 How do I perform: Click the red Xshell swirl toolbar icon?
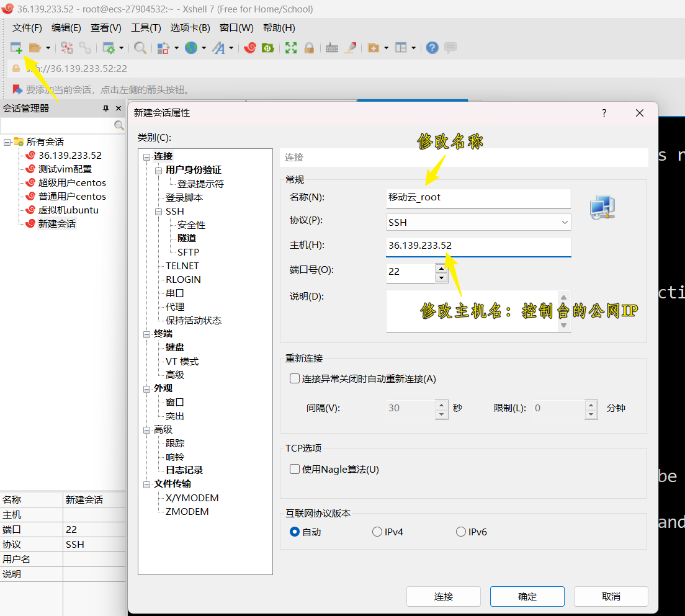250,48
